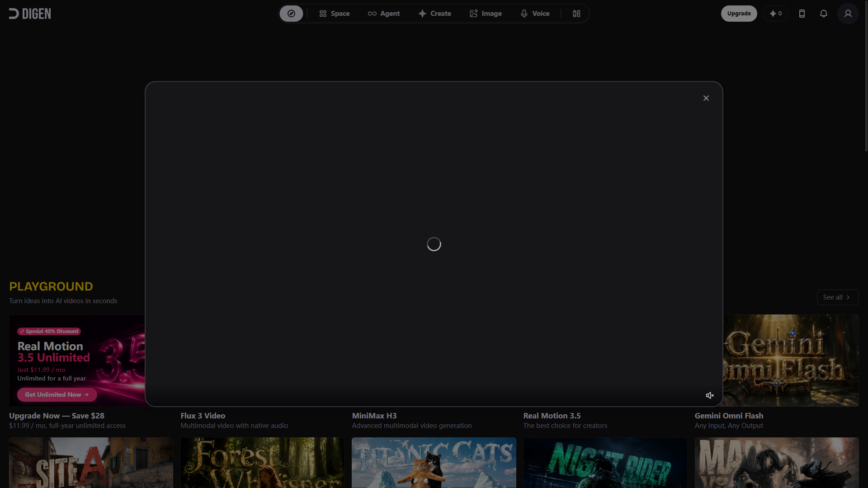
Task: Open the Site A video thumbnail
Action: click(91, 462)
